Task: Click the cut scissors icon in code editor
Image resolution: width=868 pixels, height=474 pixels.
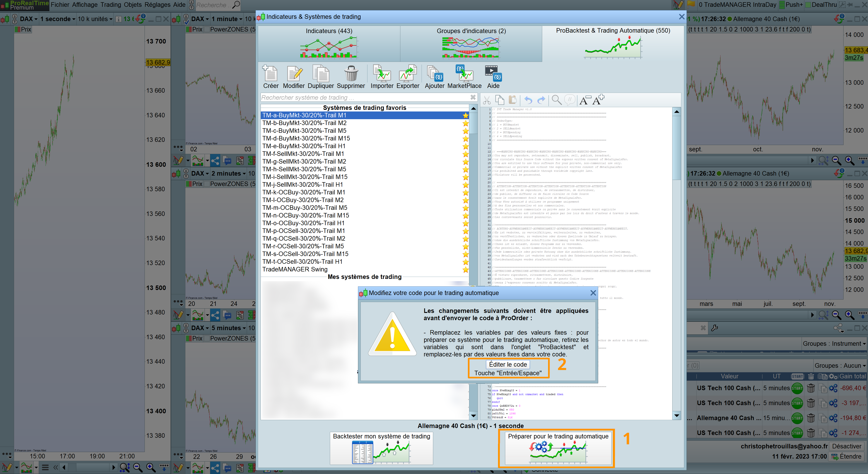Action: pos(486,100)
